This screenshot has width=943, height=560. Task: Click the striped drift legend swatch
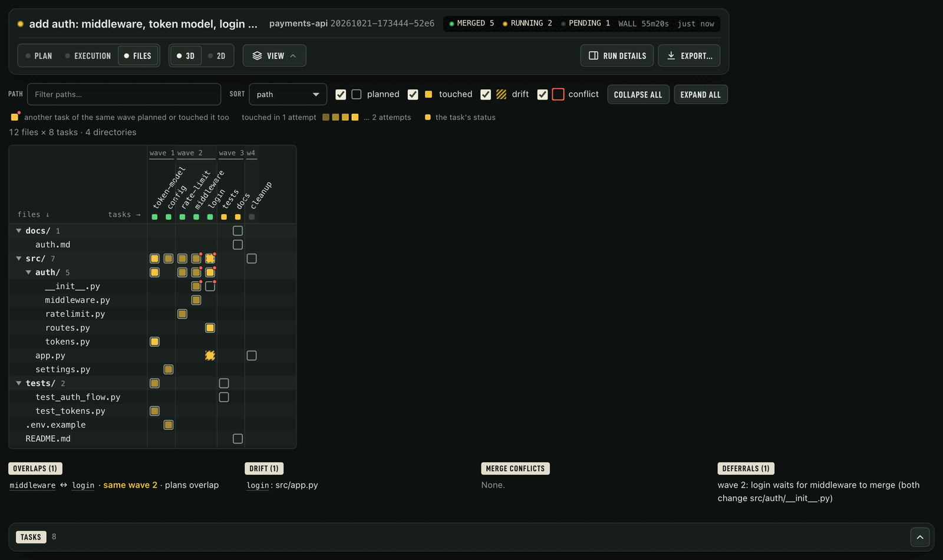click(502, 94)
